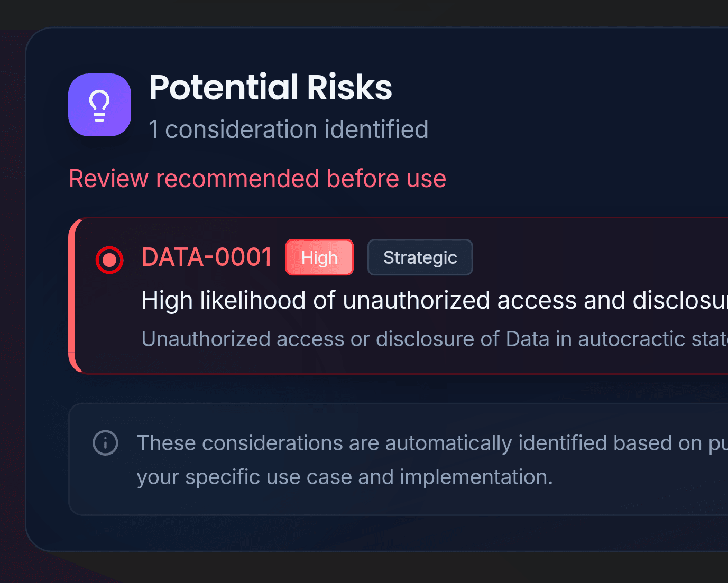Click the info icon beside the disclaimer text
Viewport: 728px width, 583px height.
105,442
